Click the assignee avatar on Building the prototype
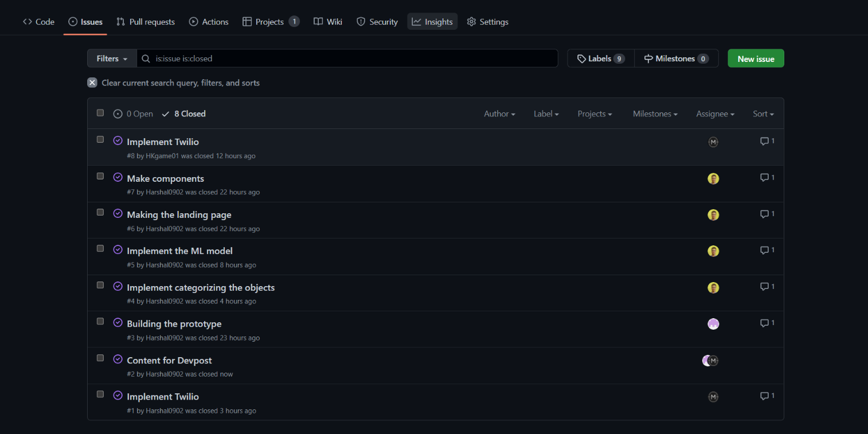The image size is (868, 434). (x=713, y=324)
